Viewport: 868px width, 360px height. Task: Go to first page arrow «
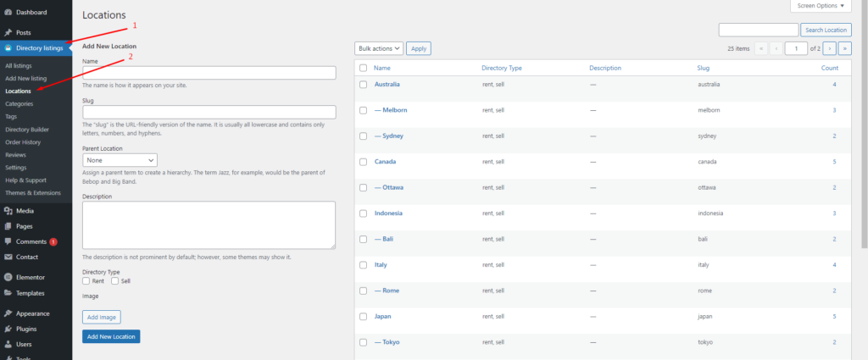[760, 48]
